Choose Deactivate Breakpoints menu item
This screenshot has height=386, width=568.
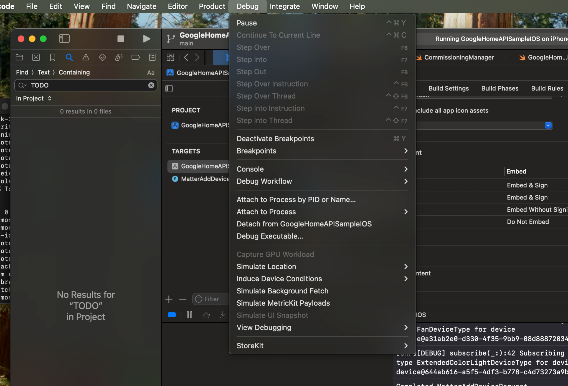tap(322, 139)
